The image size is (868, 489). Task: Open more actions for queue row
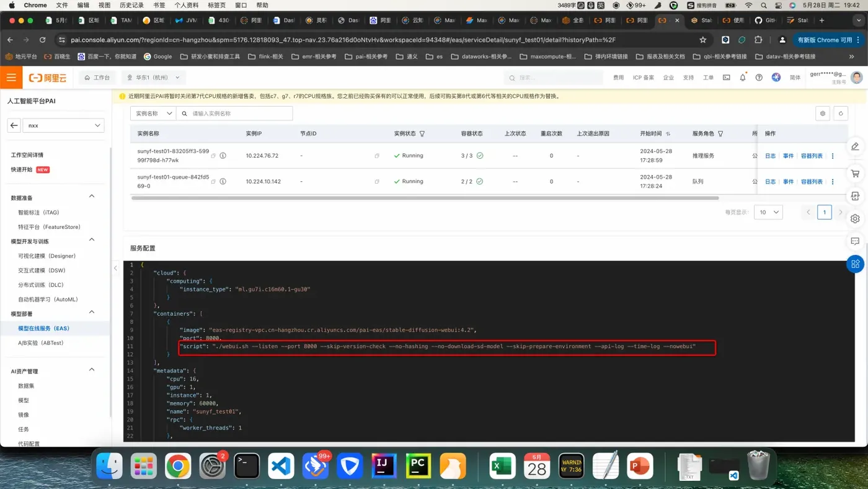833,182
